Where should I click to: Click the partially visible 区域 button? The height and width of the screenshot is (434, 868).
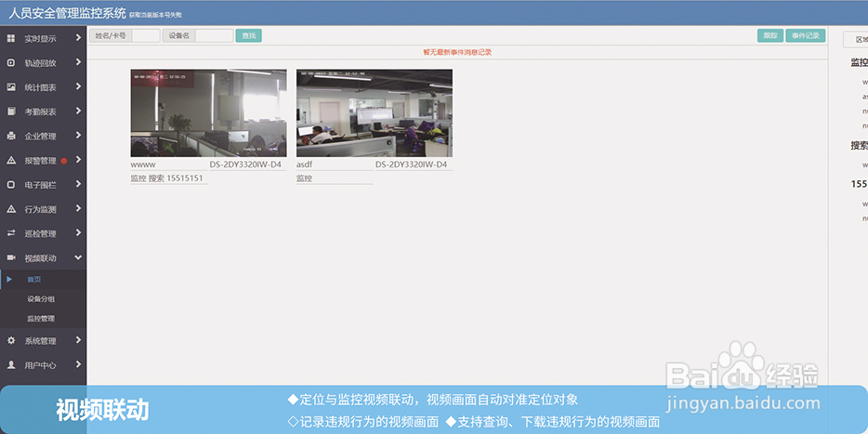856,40
